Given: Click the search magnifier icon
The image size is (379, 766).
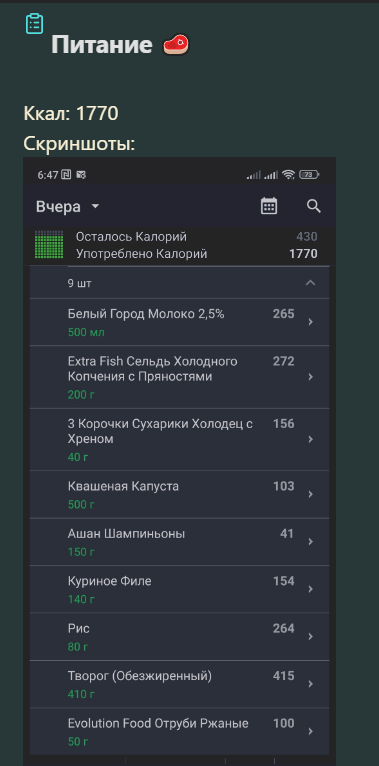Looking at the screenshot, I should coord(314,206).
